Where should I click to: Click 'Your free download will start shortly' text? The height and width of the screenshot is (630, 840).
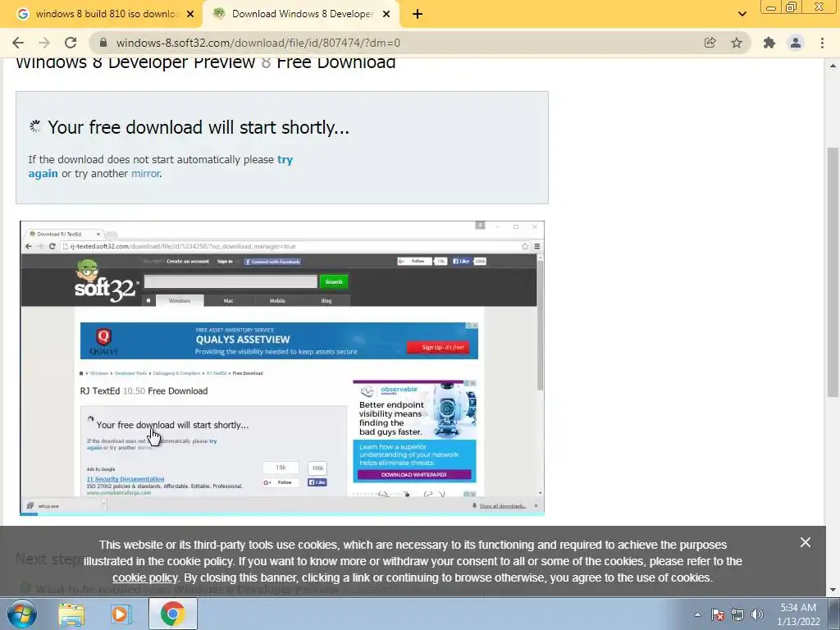(199, 127)
